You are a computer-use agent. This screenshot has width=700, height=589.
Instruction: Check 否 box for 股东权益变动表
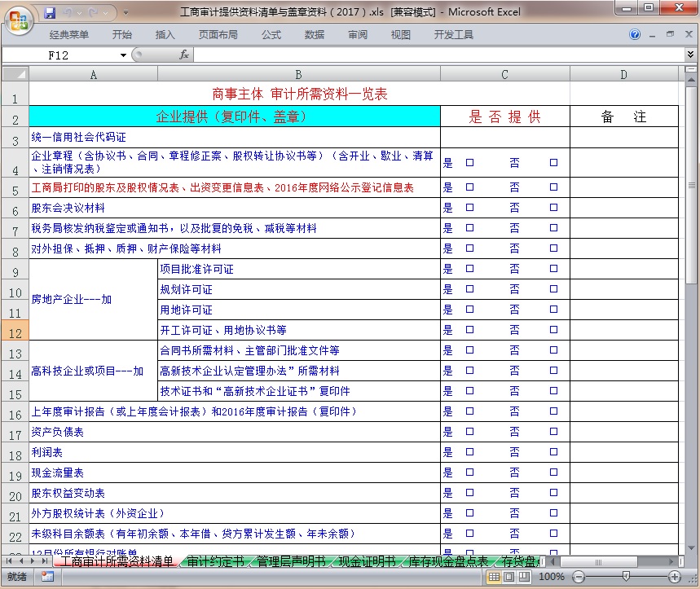(x=553, y=493)
